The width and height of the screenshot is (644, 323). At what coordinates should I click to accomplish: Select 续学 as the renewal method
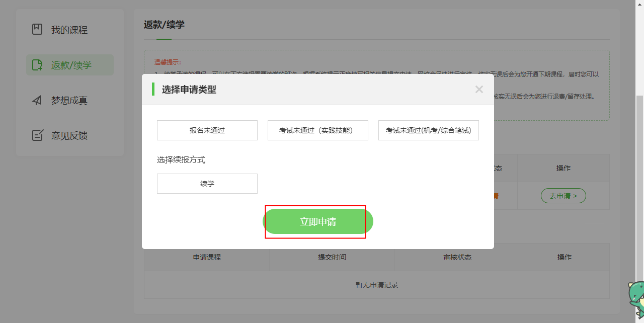pyautogui.click(x=207, y=184)
